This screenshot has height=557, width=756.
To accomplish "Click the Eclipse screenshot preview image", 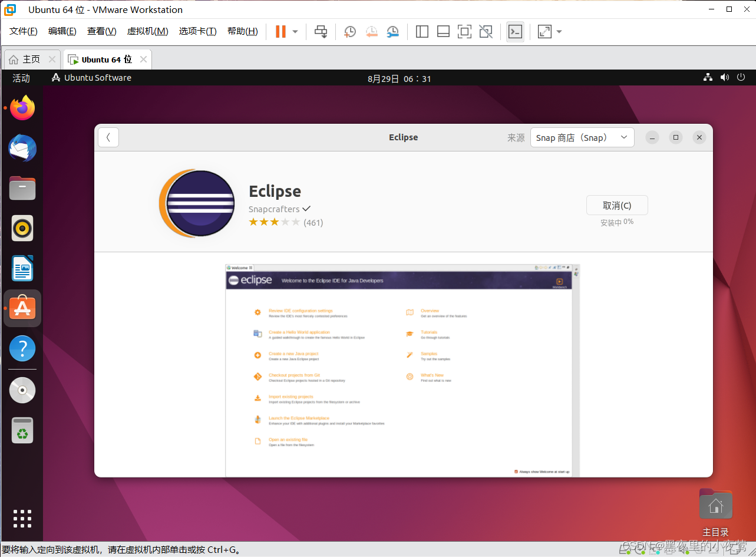I will [402, 370].
